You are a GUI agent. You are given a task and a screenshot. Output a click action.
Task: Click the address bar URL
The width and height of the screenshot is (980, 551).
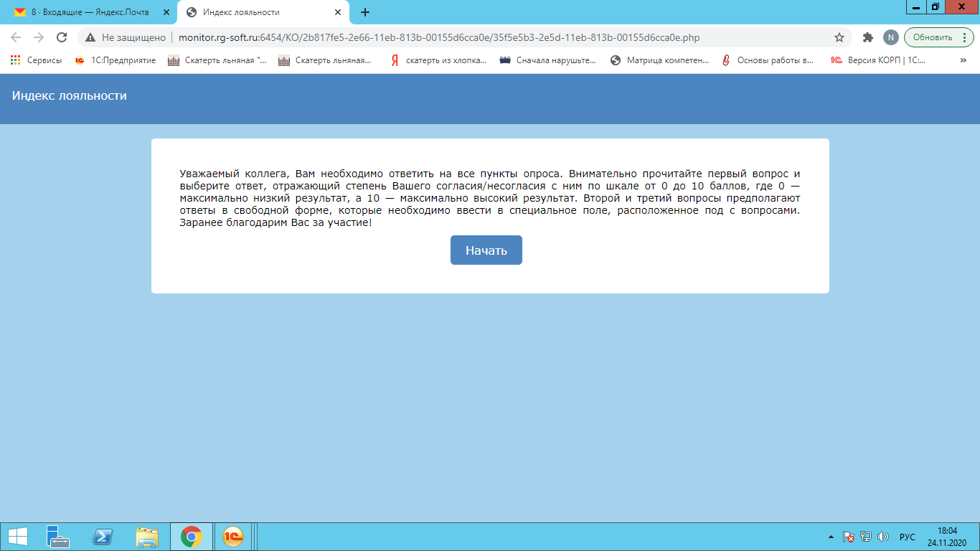pos(439,37)
